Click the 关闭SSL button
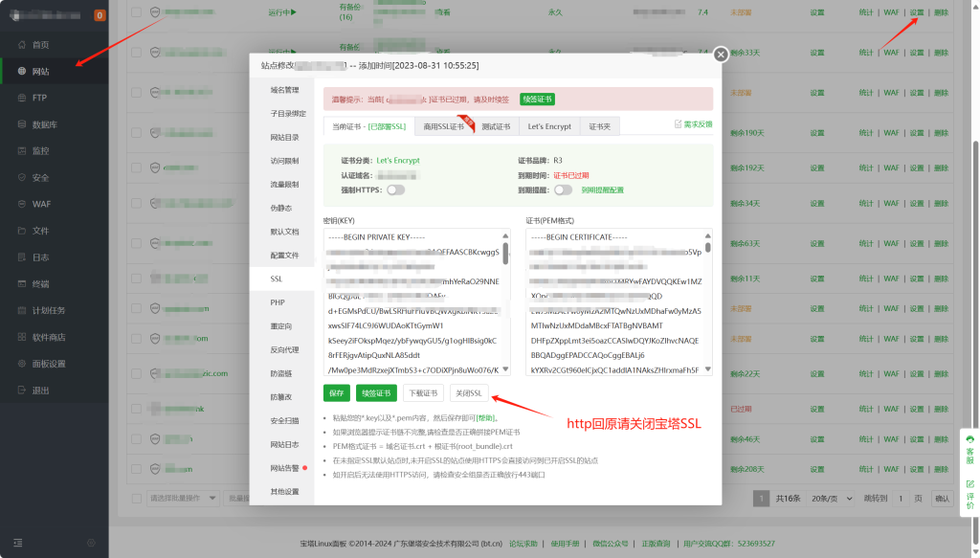 pyautogui.click(x=469, y=392)
